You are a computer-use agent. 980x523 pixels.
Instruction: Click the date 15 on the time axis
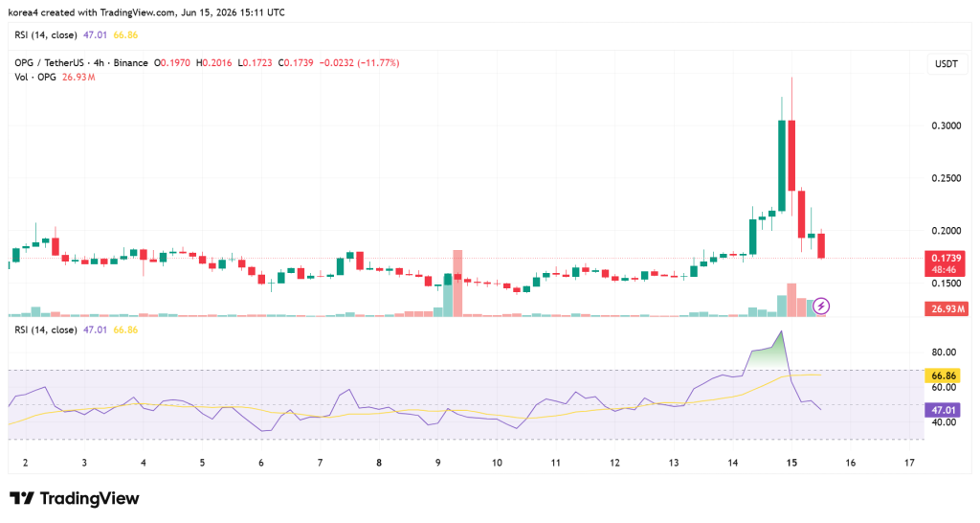[x=791, y=463]
